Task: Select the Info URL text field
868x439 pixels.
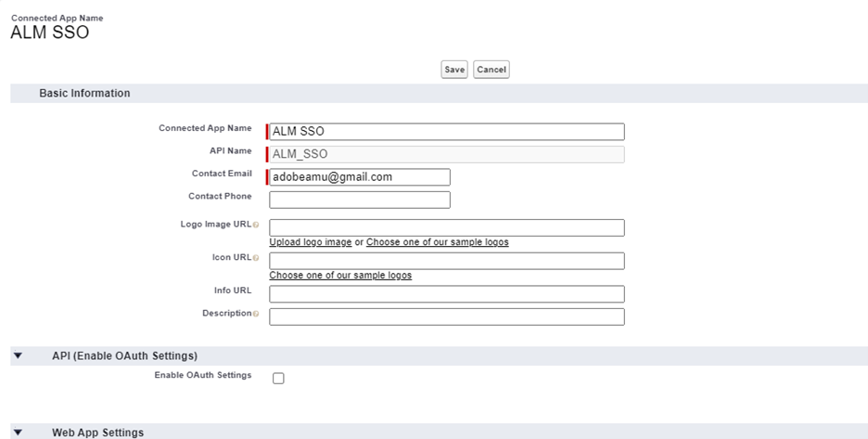Action: tap(446, 294)
